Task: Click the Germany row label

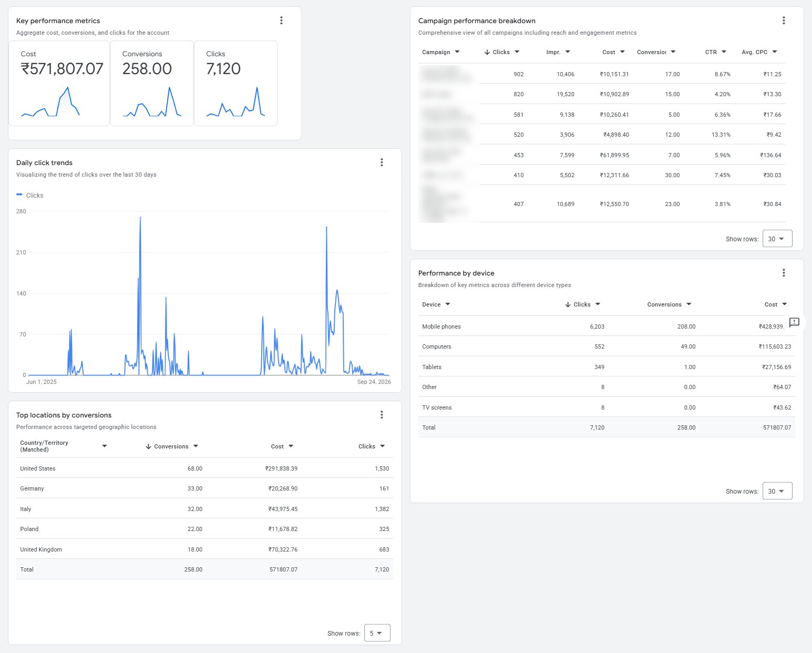Action: [32, 488]
